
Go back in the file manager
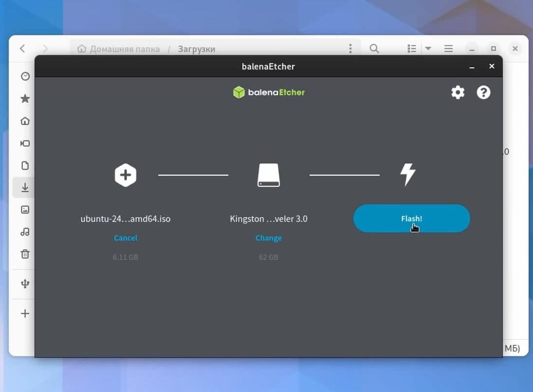pos(22,49)
